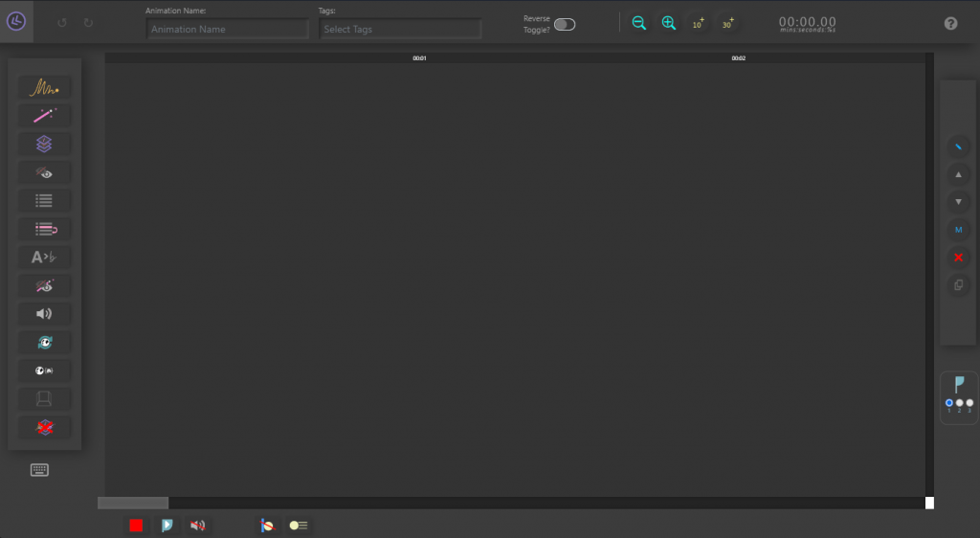Select the pink magic wand tool
The image size is (980, 538).
tap(44, 116)
